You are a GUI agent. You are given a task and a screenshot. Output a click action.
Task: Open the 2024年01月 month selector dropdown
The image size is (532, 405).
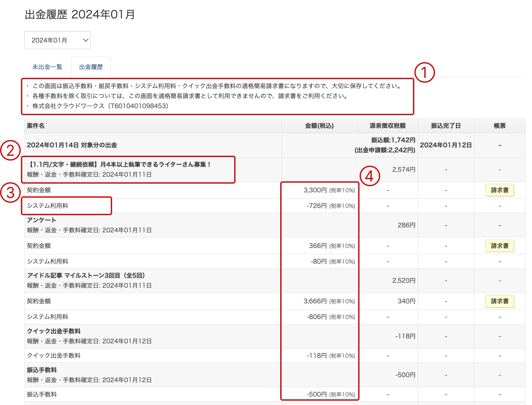click(x=57, y=40)
